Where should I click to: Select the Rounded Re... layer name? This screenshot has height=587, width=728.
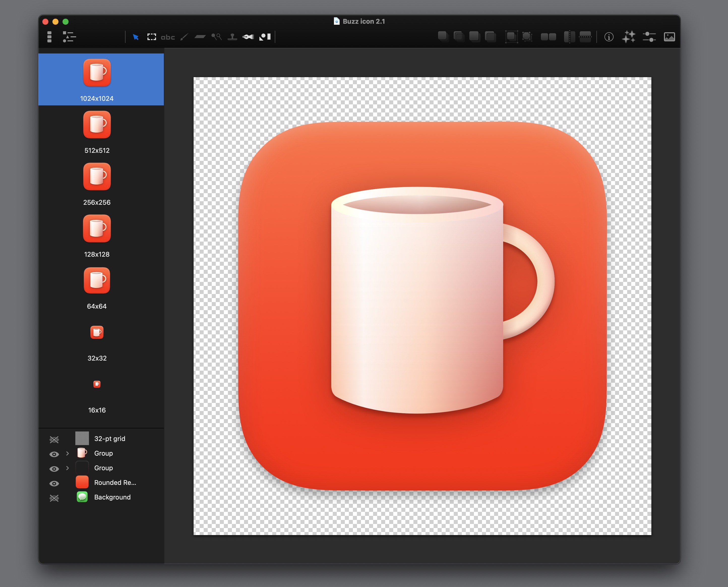(x=115, y=483)
